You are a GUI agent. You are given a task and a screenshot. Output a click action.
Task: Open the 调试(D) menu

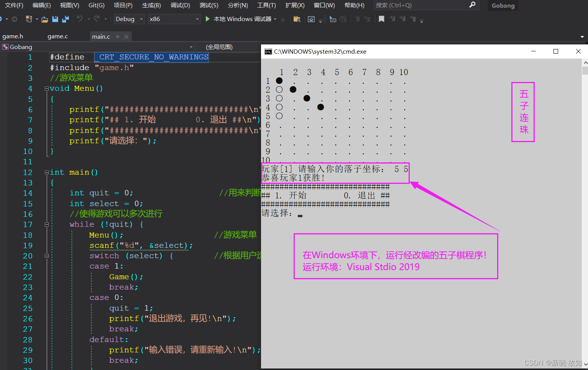pos(180,5)
